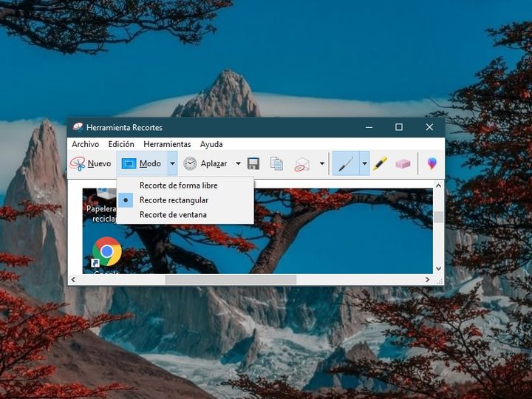Select the pen tool
The height and width of the screenshot is (399, 532).
click(345, 163)
